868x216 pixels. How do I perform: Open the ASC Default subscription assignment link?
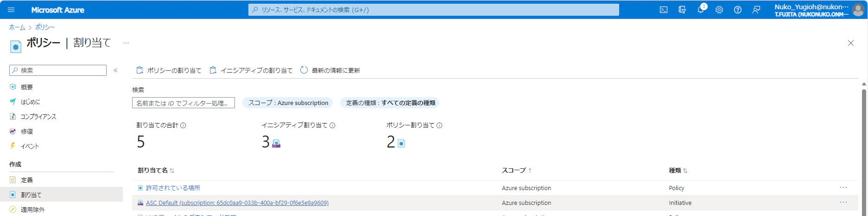(x=237, y=203)
